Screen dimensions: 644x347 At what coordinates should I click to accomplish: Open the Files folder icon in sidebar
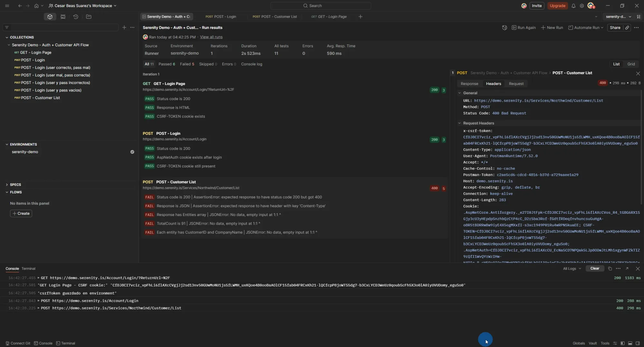tap(89, 16)
